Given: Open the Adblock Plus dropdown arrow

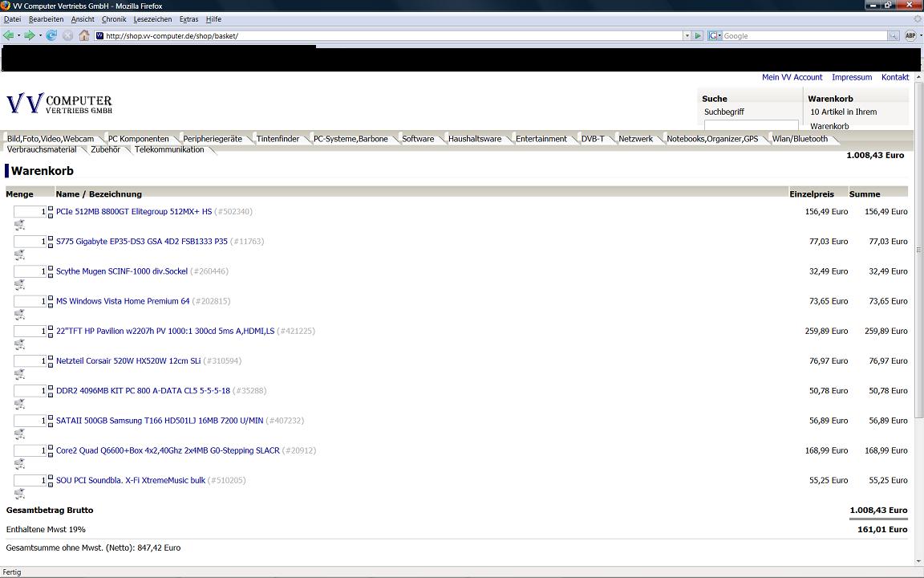Looking at the screenshot, I should tap(921, 35).
